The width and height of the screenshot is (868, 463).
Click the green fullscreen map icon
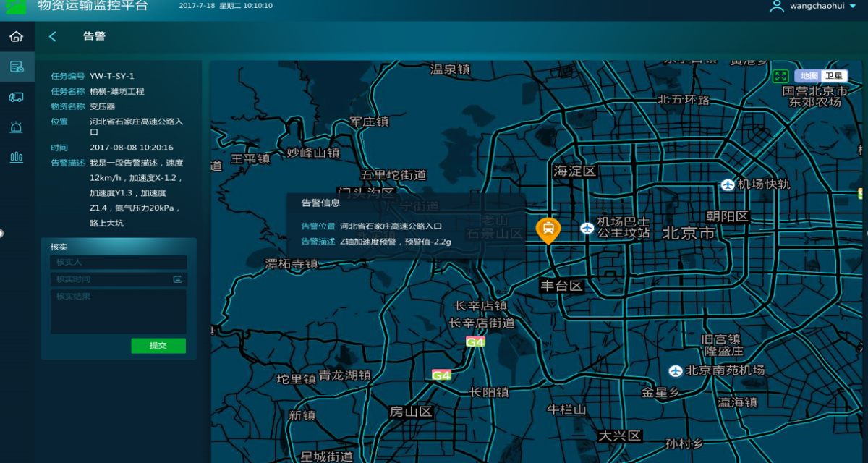click(780, 76)
